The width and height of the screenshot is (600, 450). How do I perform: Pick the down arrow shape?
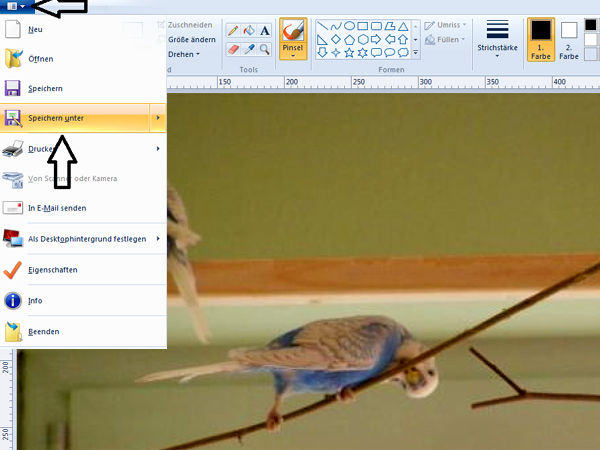323,52
